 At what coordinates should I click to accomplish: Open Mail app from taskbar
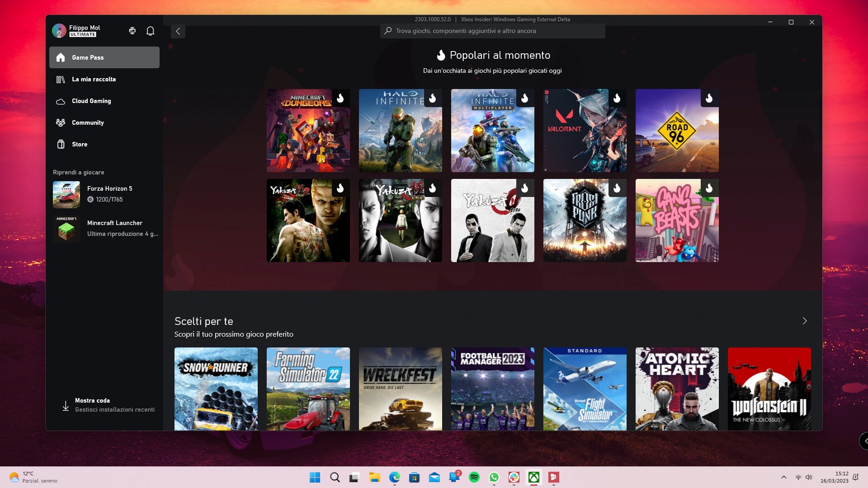pyautogui.click(x=434, y=477)
